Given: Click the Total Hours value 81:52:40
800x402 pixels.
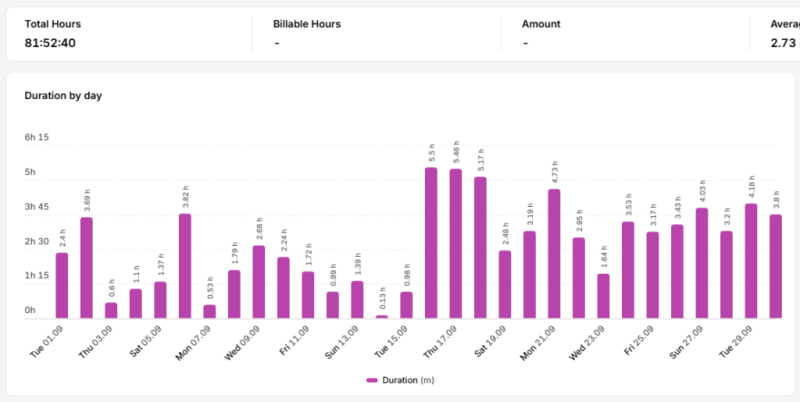Looking at the screenshot, I should tap(50, 43).
